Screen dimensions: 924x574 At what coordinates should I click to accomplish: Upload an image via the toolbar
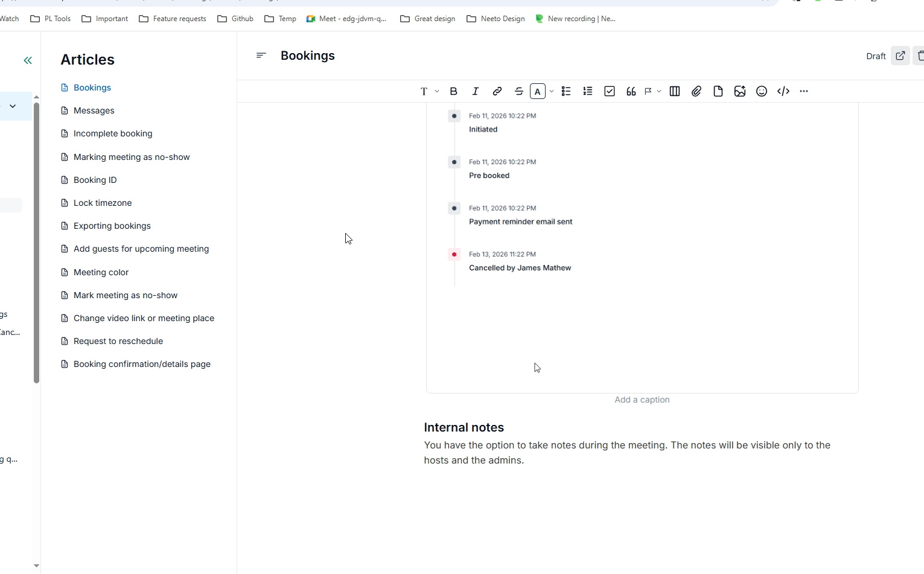click(x=740, y=91)
